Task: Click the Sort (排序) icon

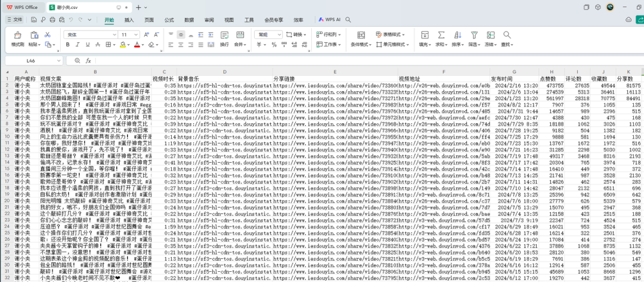Action: click(457, 35)
